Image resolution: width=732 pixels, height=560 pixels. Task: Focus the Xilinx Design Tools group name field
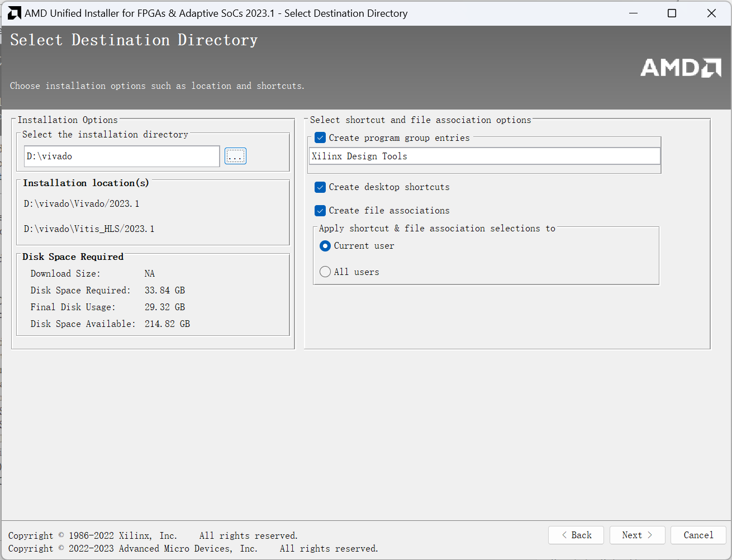tap(484, 156)
